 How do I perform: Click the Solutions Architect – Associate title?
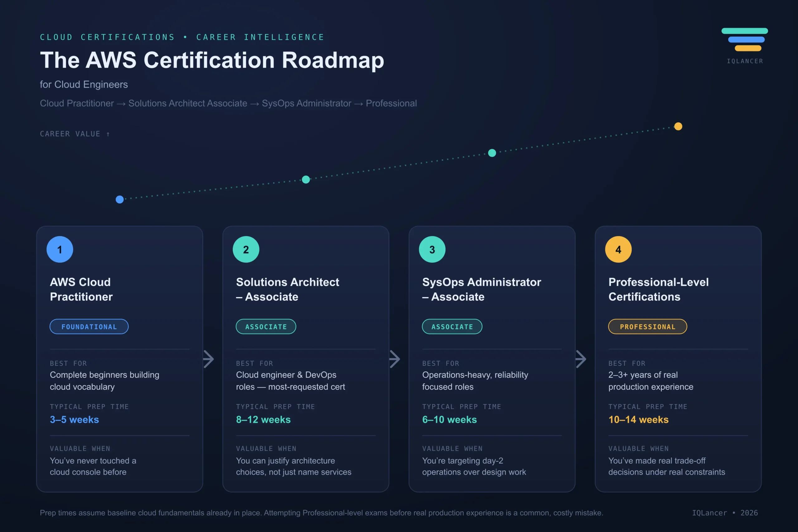click(x=287, y=290)
